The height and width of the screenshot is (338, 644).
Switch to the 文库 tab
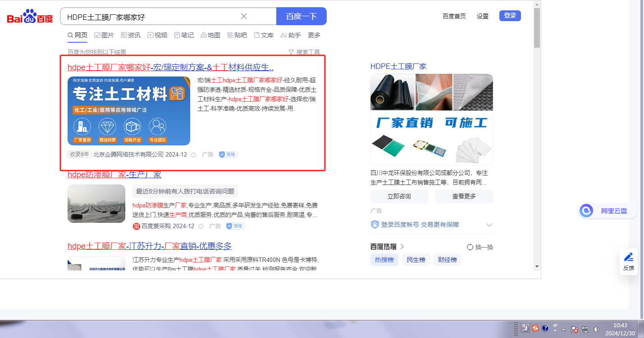[x=264, y=35]
